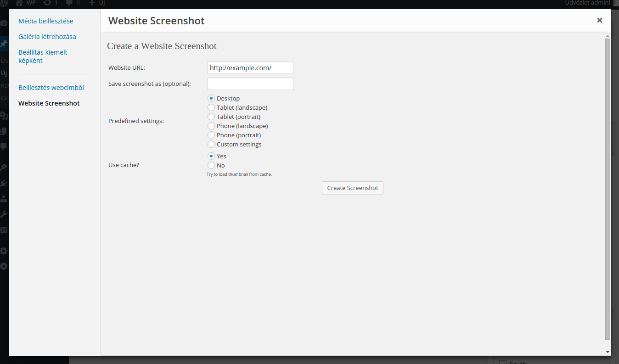The width and height of the screenshot is (619, 364).
Task: Click the comments bubble in admin bar
Action: click(x=69, y=3)
